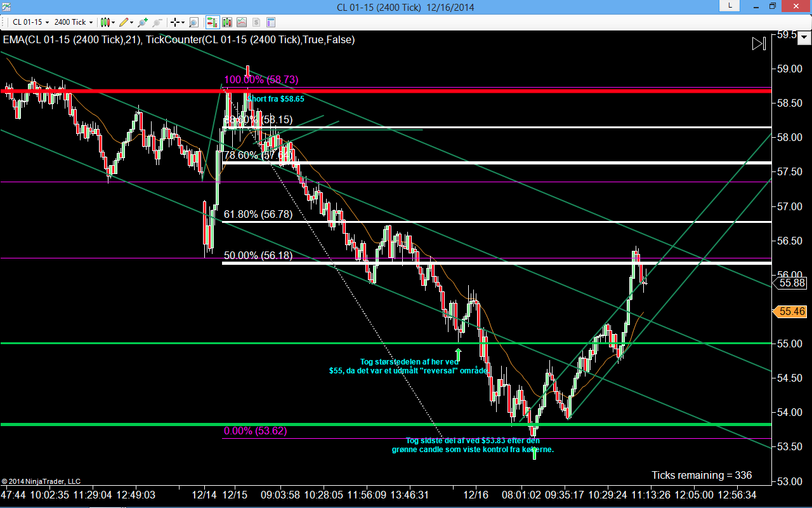This screenshot has height=508, width=812.
Task: Expand the chart style dropdown arrow
Action: pyautogui.click(x=113, y=22)
